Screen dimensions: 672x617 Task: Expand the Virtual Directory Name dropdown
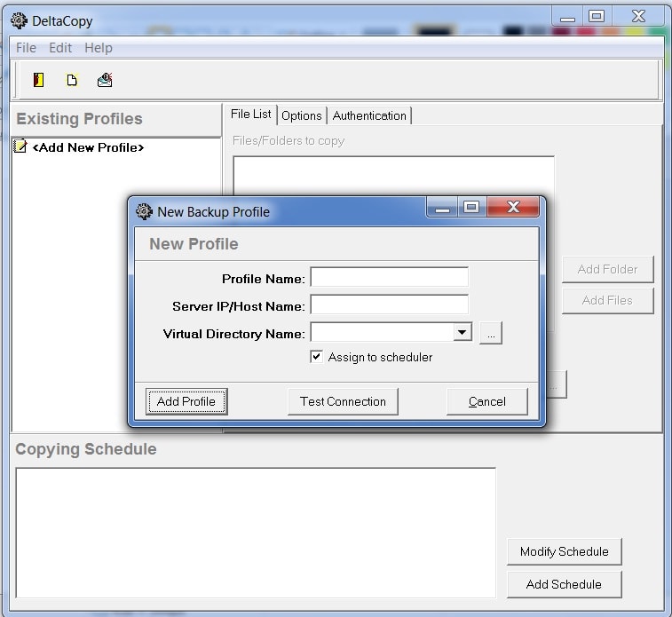(462, 333)
